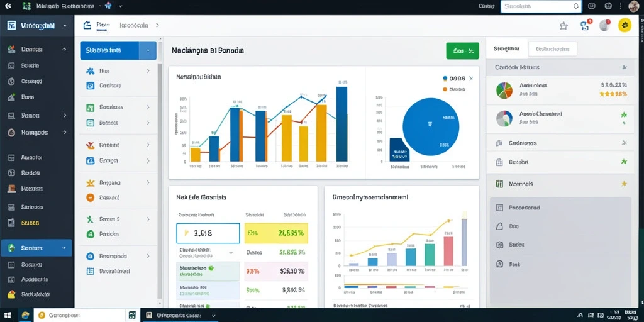Select the orange circle icon in the secondary menu
This screenshot has height=322, width=644.
tap(91, 197)
